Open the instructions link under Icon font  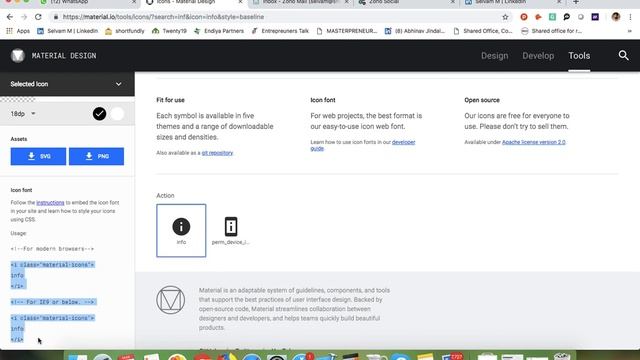(x=50, y=202)
